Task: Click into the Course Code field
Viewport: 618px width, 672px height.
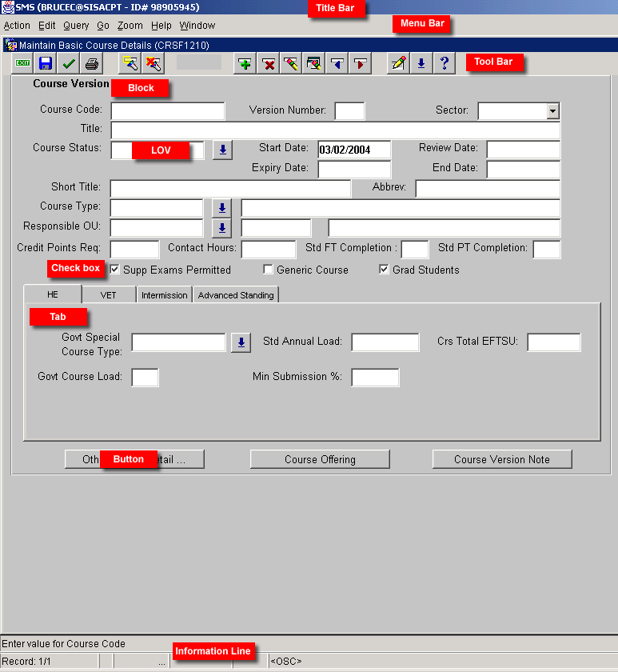Action: (x=168, y=111)
